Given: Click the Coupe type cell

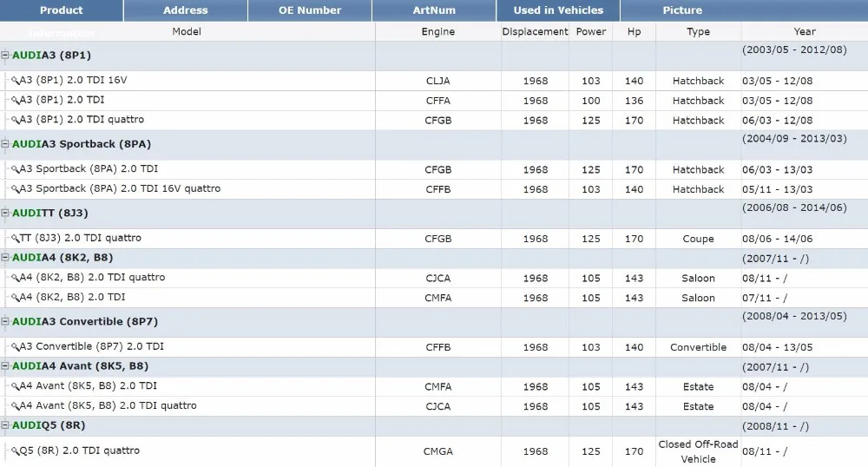Looking at the screenshot, I should [x=698, y=239].
